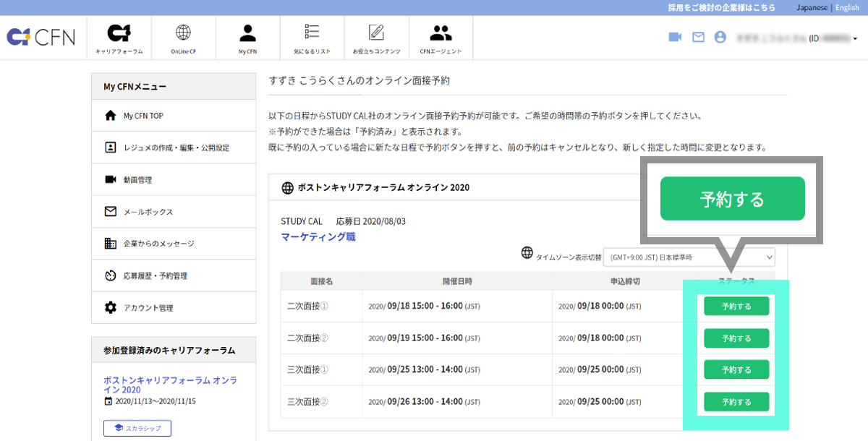868x441 pixels.
Task: Click the My CFNメニュー heading
Action: 135,87
